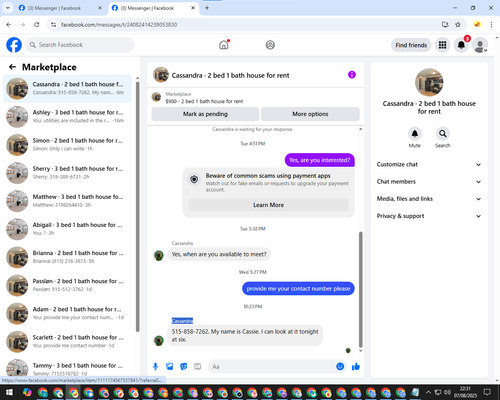Open the Friends icon in top bar
Image resolution: width=500 pixels, height=400 pixels.
pyautogui.click(x=270, y=45)
